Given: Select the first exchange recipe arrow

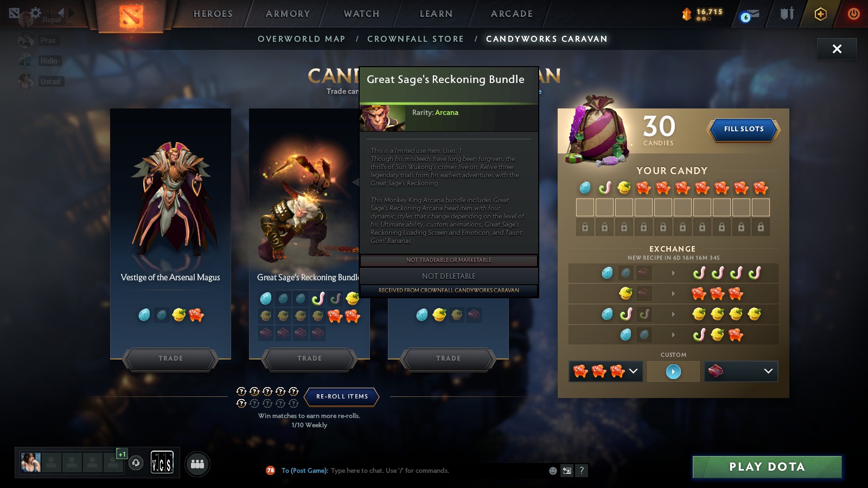Looking at the screenshot, I should click(673, 273).
